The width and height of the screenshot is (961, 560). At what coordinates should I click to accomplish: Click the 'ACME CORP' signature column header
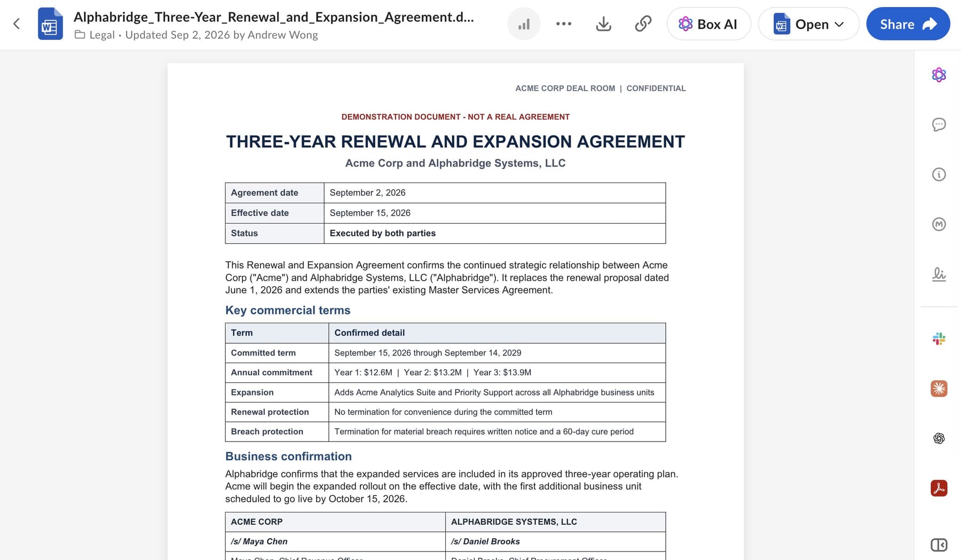point(335,522)
